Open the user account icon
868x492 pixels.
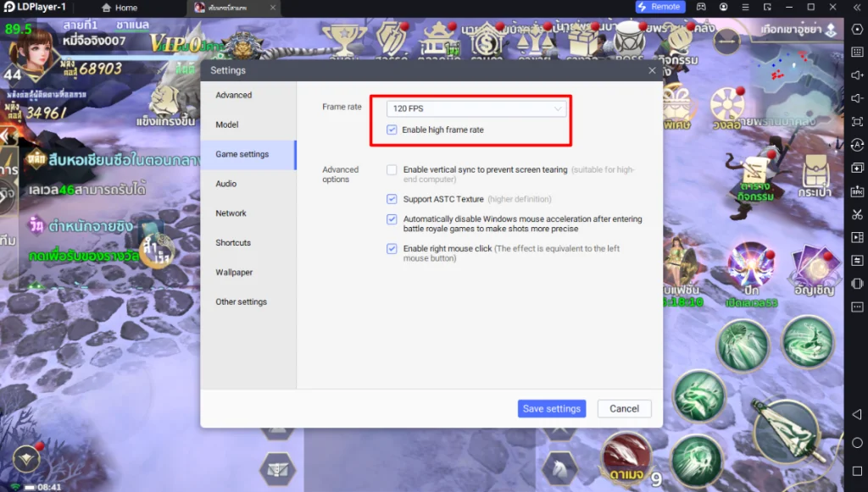pyautogui.click(x=724, y=7)
